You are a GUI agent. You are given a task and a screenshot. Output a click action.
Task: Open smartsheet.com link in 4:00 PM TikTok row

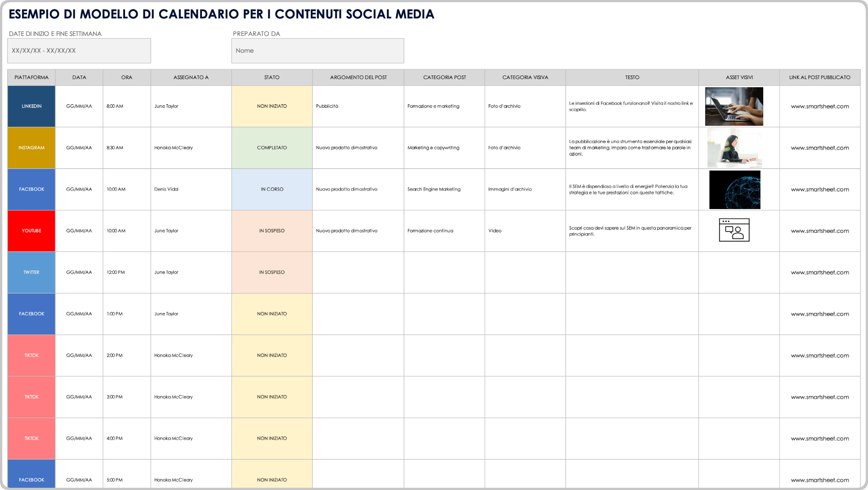(x=820, y=438)
